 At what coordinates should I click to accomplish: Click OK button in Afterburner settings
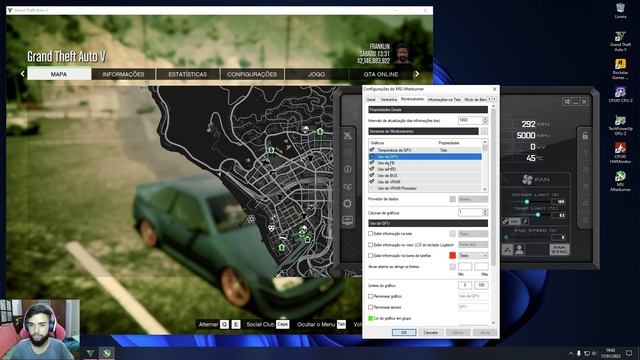point(404,332)
